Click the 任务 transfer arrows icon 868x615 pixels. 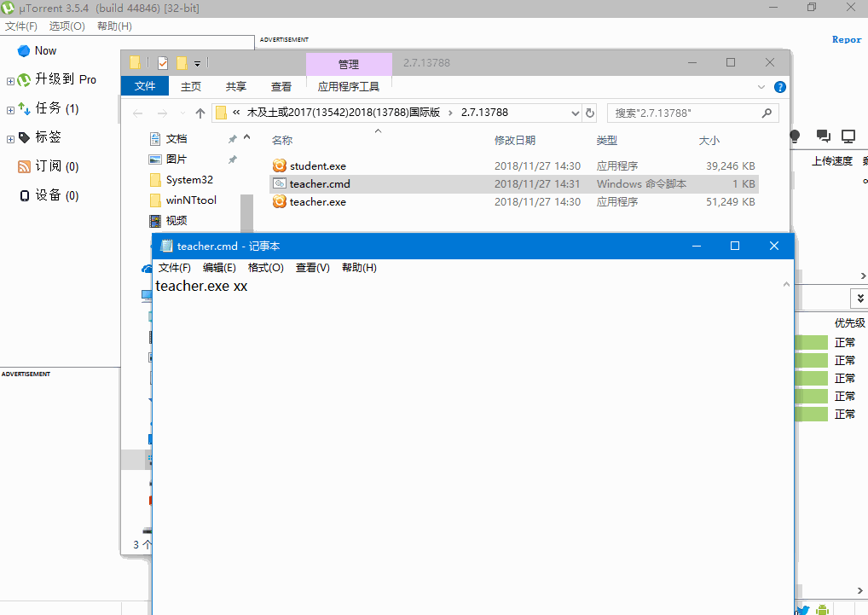(x=24, y=108)
